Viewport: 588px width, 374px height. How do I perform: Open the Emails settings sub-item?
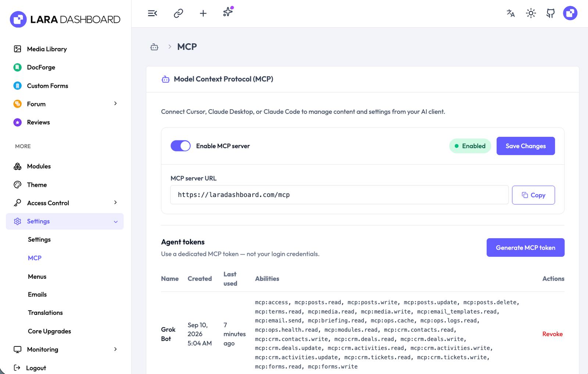(x=37, y=294)
